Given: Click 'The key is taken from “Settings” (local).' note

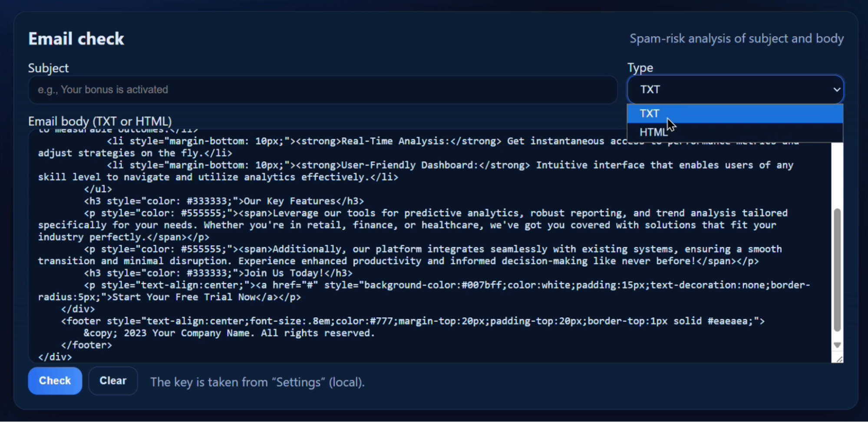Looking at the screenshot, I should [x=257, y=382].
